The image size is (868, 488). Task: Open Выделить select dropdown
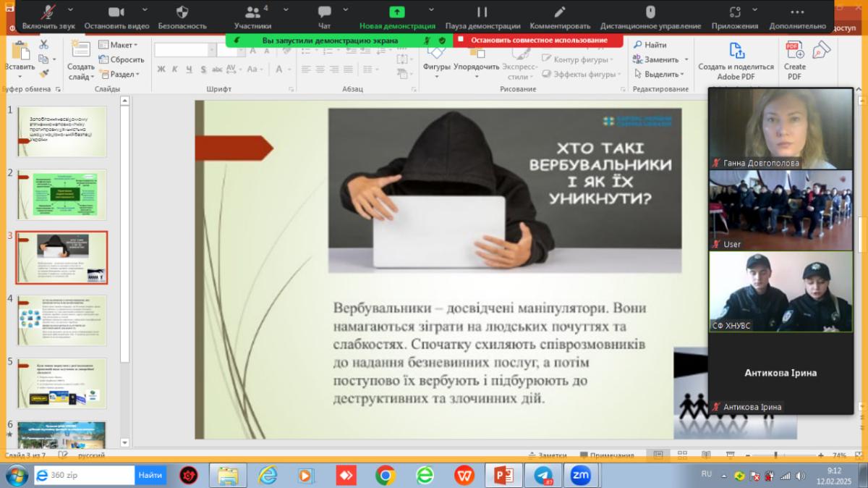[x=658, y=74]
